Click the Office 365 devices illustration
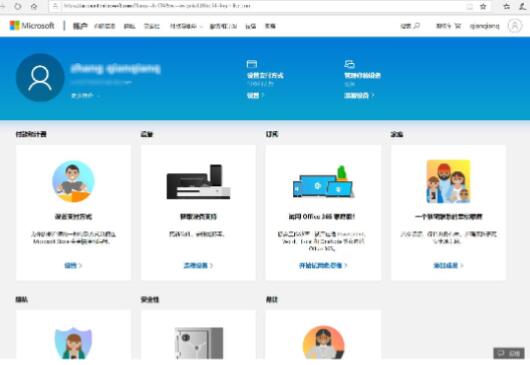The height and width of the screenshot is (365, 530). (323, 182)
